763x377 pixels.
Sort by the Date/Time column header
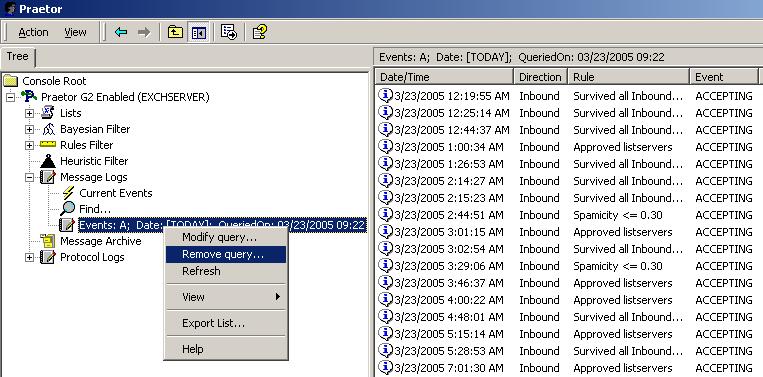coord(445,77)
